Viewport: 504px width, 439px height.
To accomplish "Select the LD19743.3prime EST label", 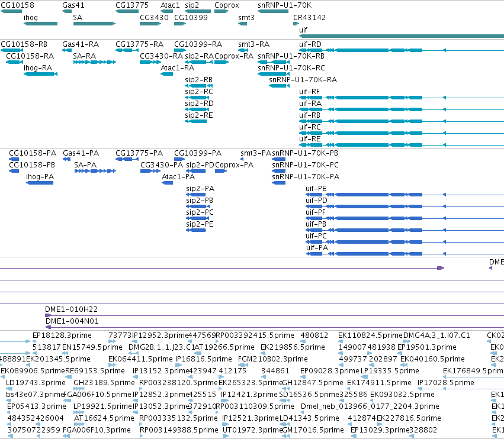I will click(36, 383).
